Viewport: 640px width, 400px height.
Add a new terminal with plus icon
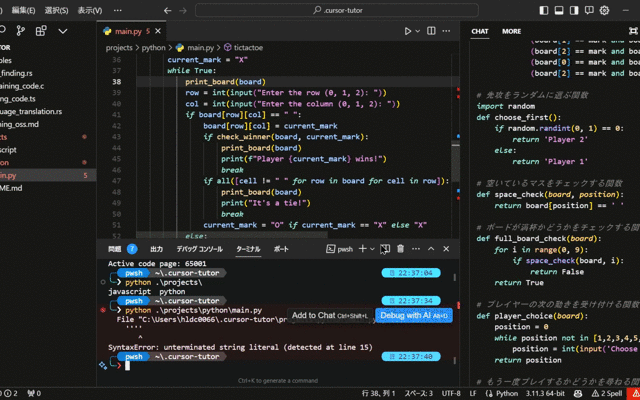(x=362, y=248)
